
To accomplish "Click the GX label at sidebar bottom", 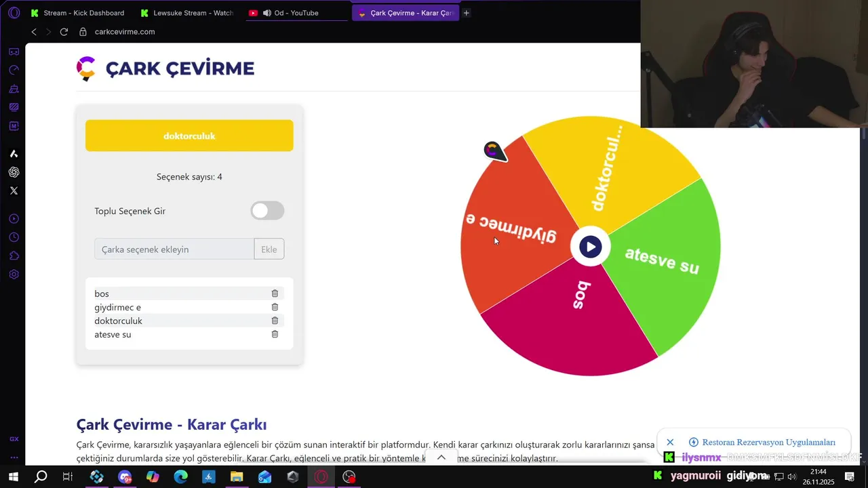I will (14, 439).
